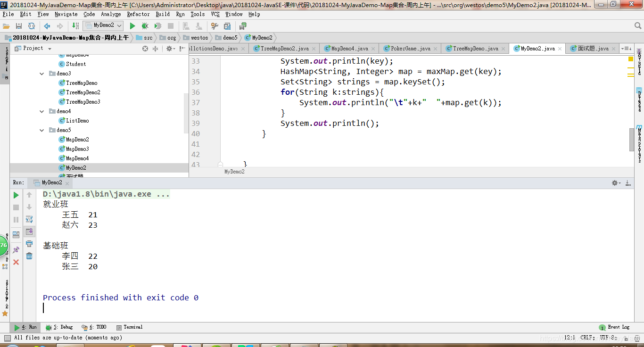Navigate forward with the gray arrow
The image size is (644, 347).
(60, 26)
